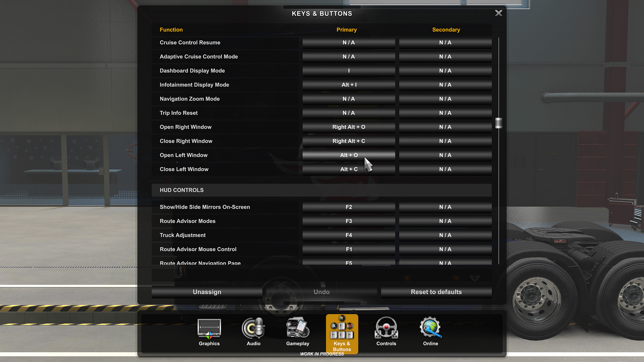The image size is (644, 362).
Task: Select Route Advisor Mouse Control F1 binding
Action: click(x=348, y=249)
